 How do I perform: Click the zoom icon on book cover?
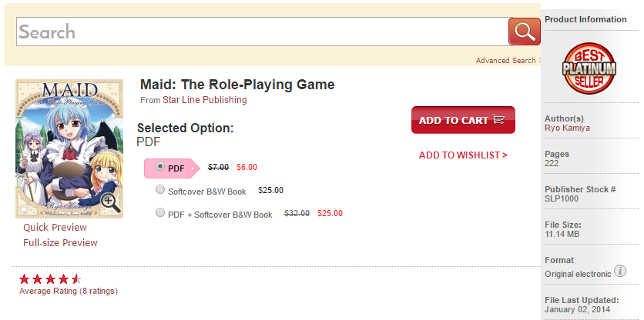(x=110, y=202)
